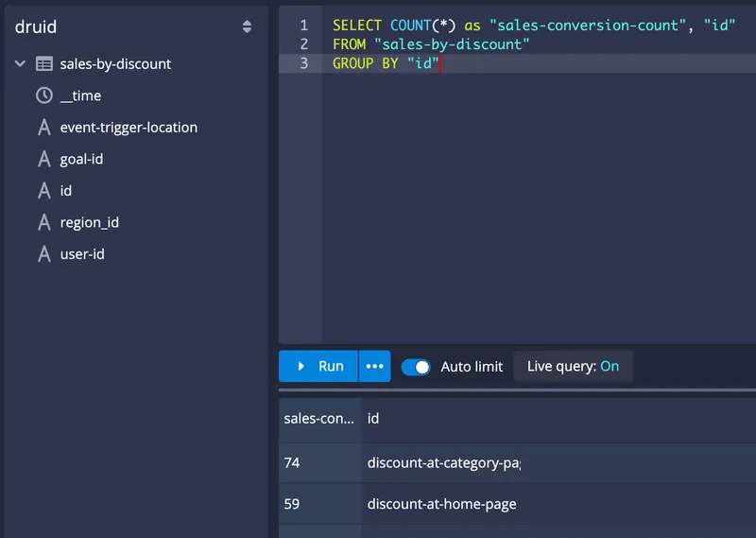756x538 pixels.
Task: Open the Run options ellipsis menu
Action: (374, 366)
